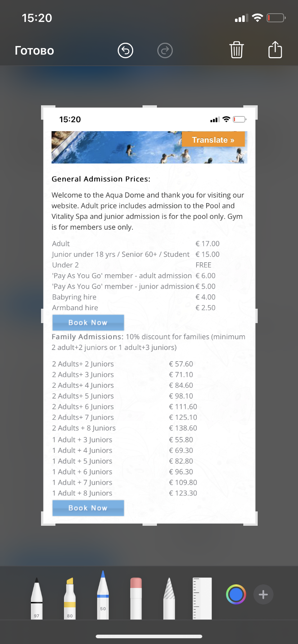Tap the undo arrow icon

point(125,50)
